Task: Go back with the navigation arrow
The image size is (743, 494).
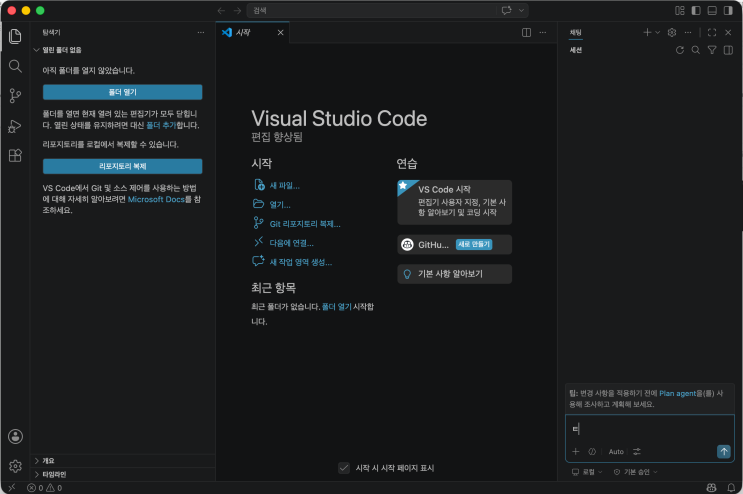Action: (221, 10)
